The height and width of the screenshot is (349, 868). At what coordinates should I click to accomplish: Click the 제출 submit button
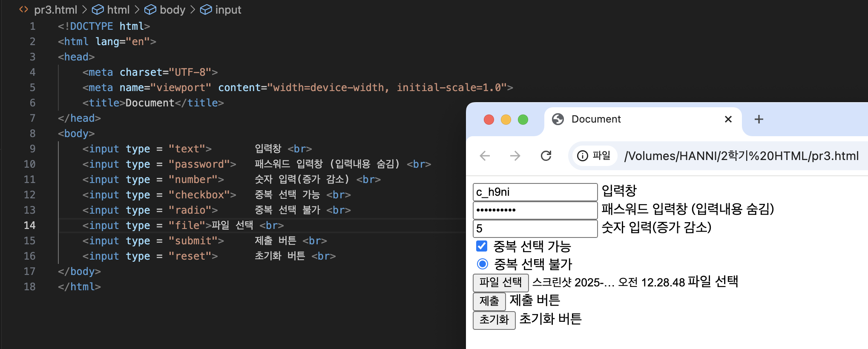489,301
